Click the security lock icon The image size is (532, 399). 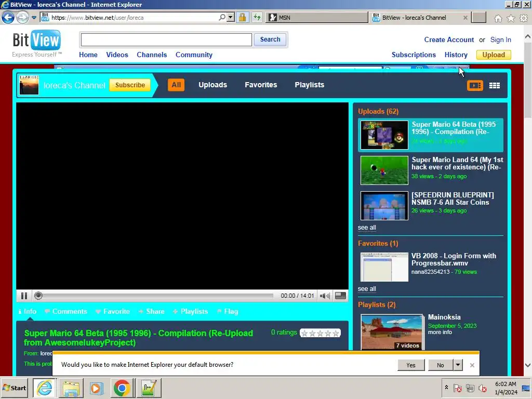click(242, 17)
